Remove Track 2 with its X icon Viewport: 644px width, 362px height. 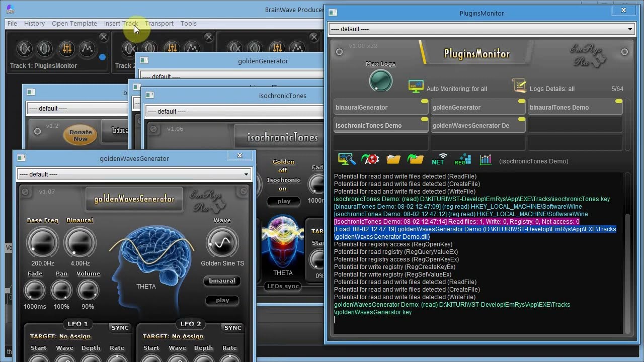209,37
